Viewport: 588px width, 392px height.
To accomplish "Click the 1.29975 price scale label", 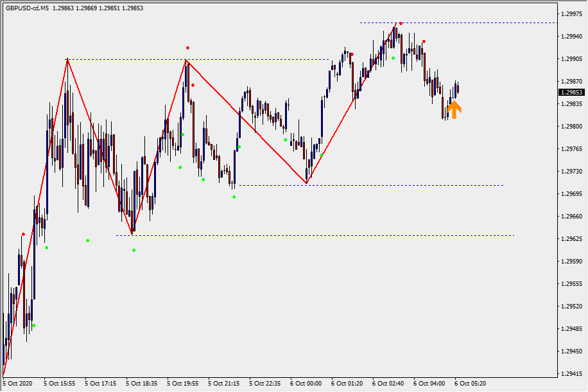I will (x=571, y=13).
